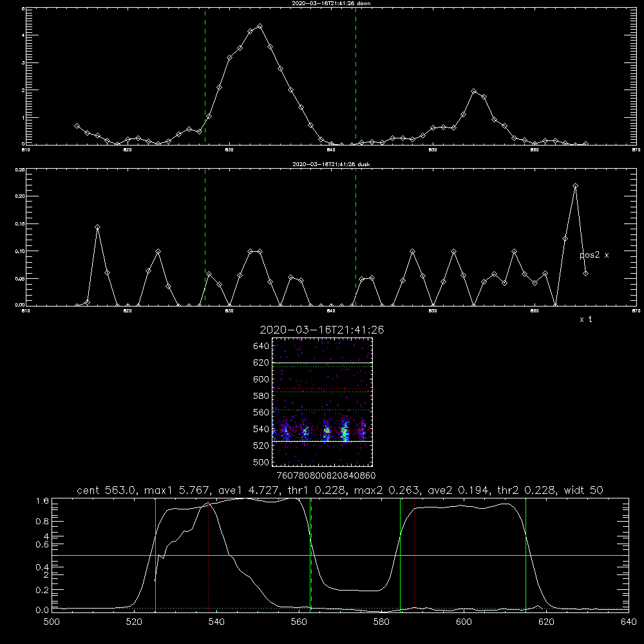Click the '500' label on the spectrogram y-axis
644x644 pixels.
point(261,462)
